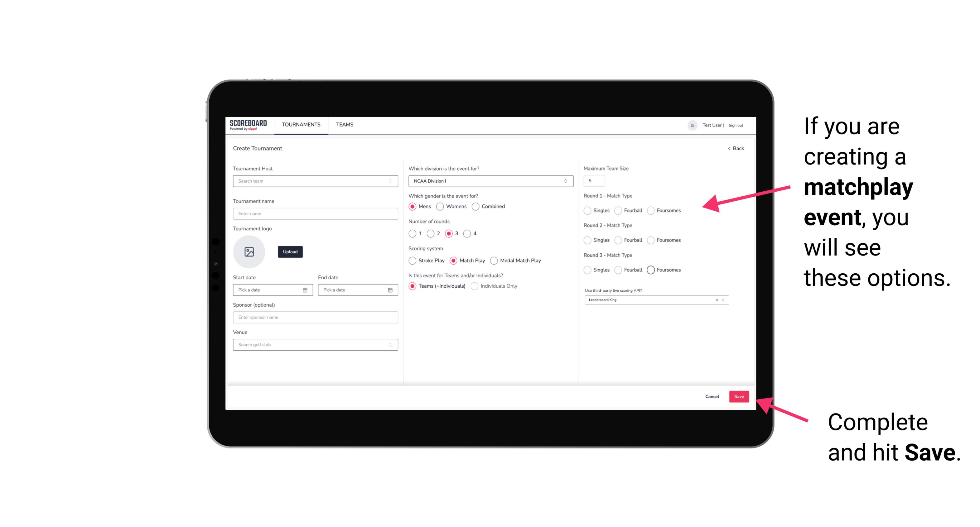Select Womens gender radio button
Screen dimensions: 980x527
click(440, 206)
